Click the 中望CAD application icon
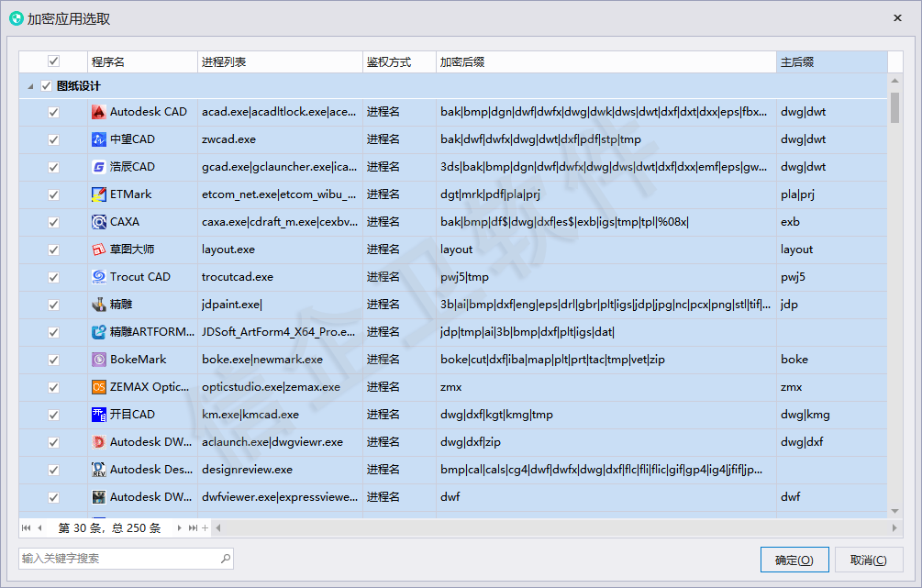This screenshot has height=588, width=922. click(99, 139)
